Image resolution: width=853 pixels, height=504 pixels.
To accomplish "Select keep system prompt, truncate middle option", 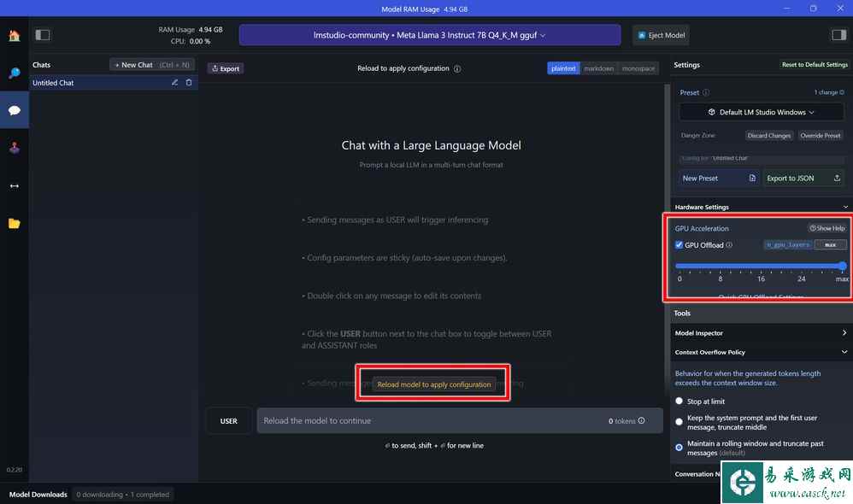I will click(x=679, y=420).
